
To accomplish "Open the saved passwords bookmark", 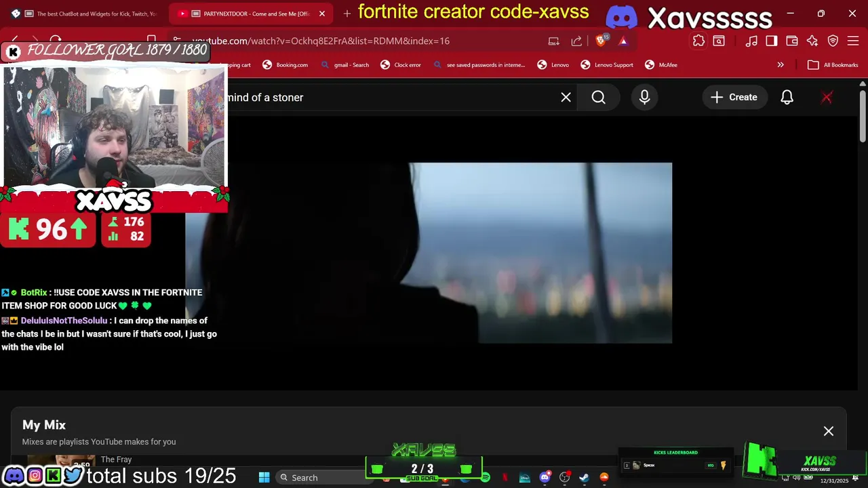I will coord(479,64).
